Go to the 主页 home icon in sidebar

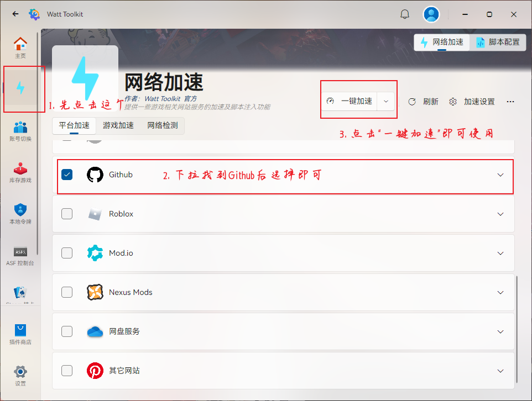(20, 48)
